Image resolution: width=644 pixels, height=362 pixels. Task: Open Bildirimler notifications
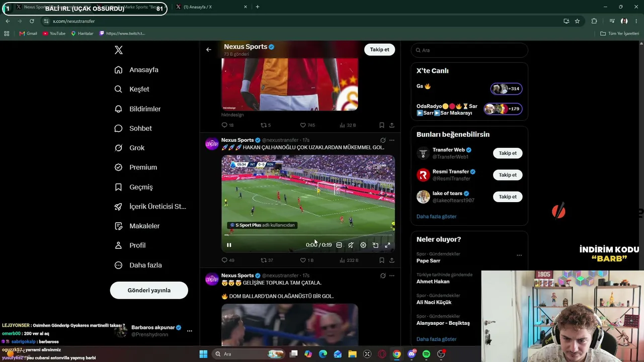point(137,109)
